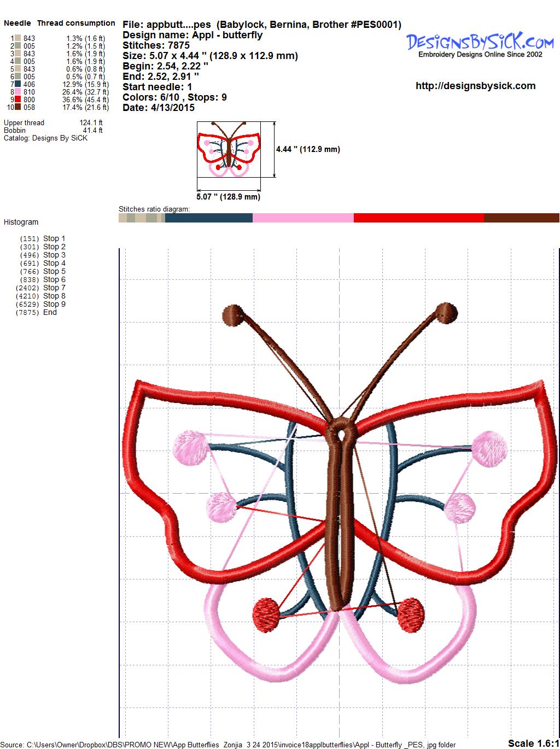560x749 pixels.
Task: Click the small butterfly preview thumbnail
Action: coord(228,150)
